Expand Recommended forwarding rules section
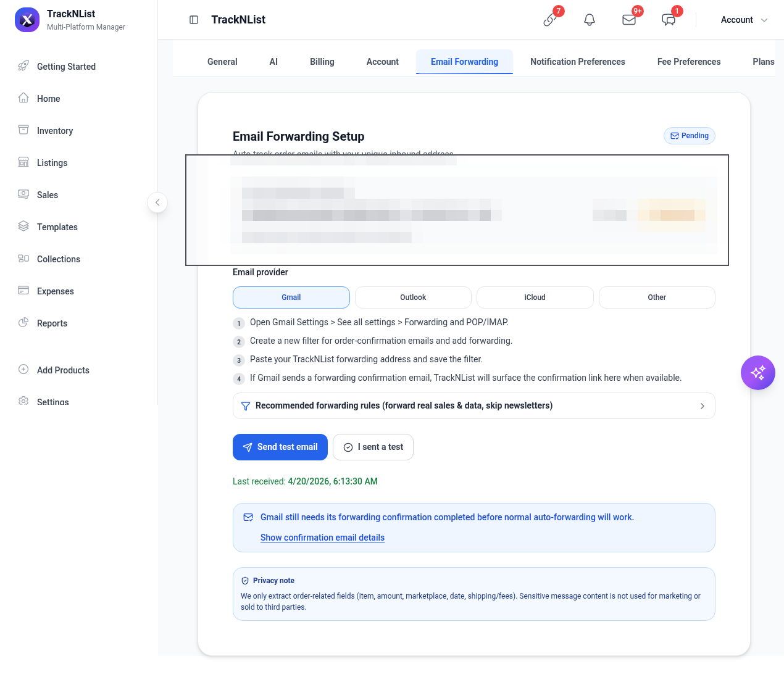The image size is (784, 677). click(x=474, y=406)
